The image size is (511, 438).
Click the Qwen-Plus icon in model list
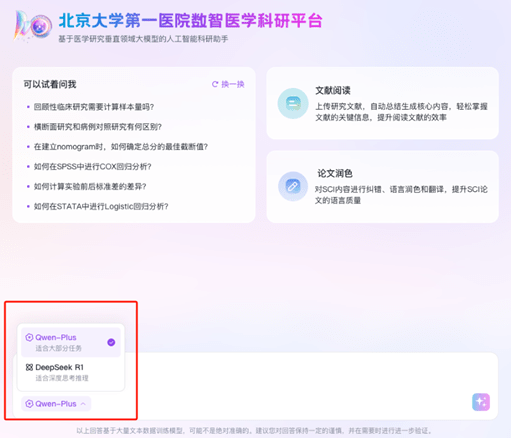(29, 337)
